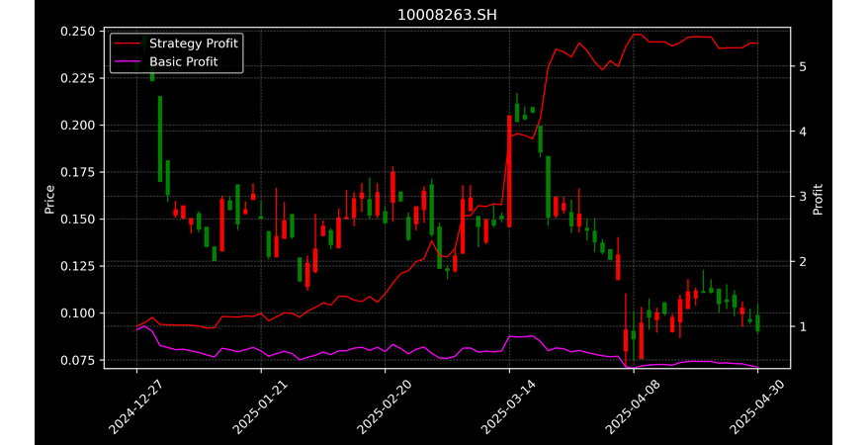The image size is (868, 445).
Task: Click the profit axis tick 5
Action: [x=802, y=67]
